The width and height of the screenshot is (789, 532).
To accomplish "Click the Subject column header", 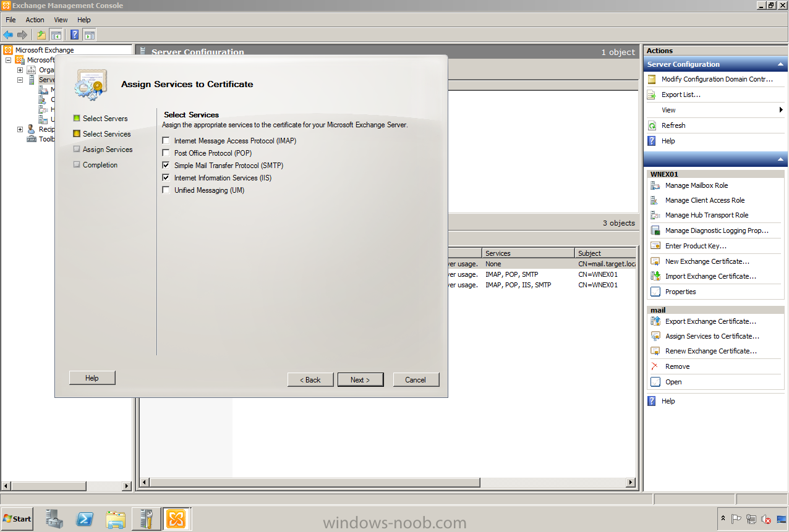I will tap(605, 253).
